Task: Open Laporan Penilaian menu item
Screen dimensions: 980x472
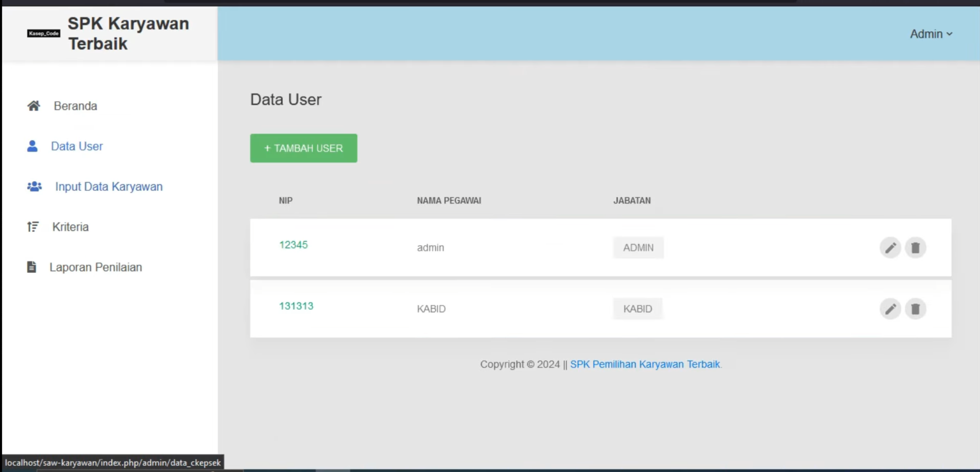Action: (x=96, y=267)
